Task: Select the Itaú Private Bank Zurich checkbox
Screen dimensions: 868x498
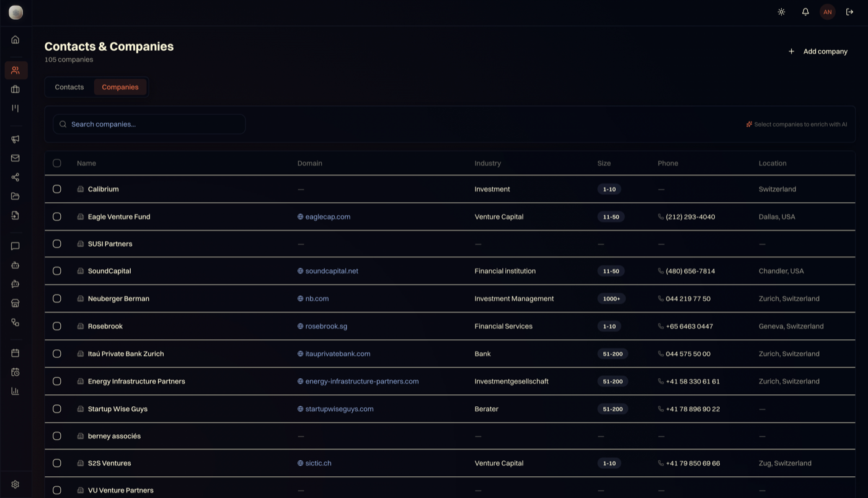Action: (57, 354)
